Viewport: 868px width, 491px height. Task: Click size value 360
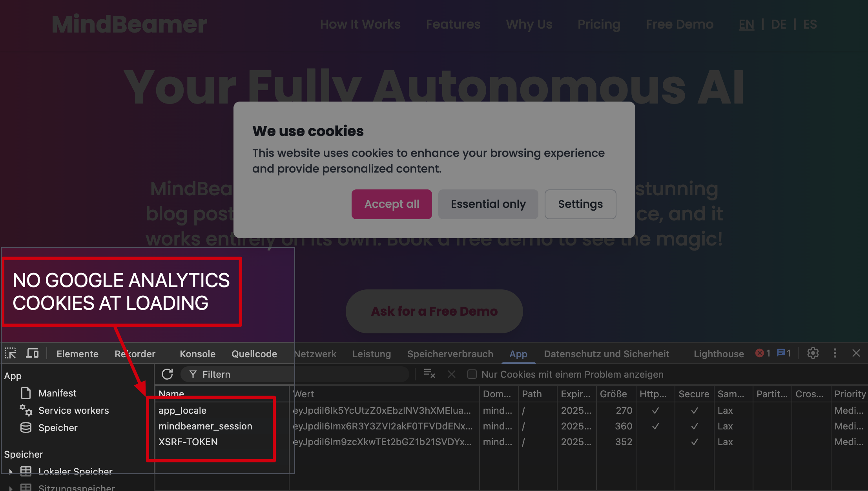[624, 426]
